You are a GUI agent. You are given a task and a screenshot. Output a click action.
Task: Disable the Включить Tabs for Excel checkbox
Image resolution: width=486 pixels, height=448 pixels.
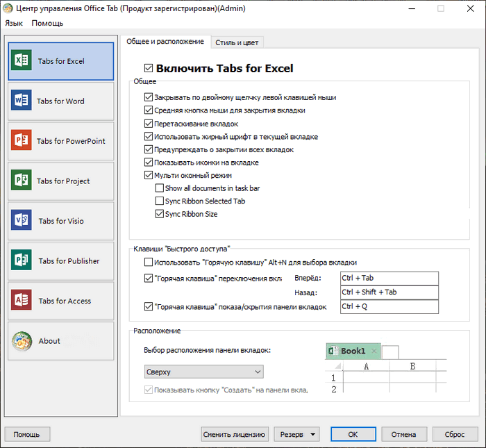[x=149, y=68]
